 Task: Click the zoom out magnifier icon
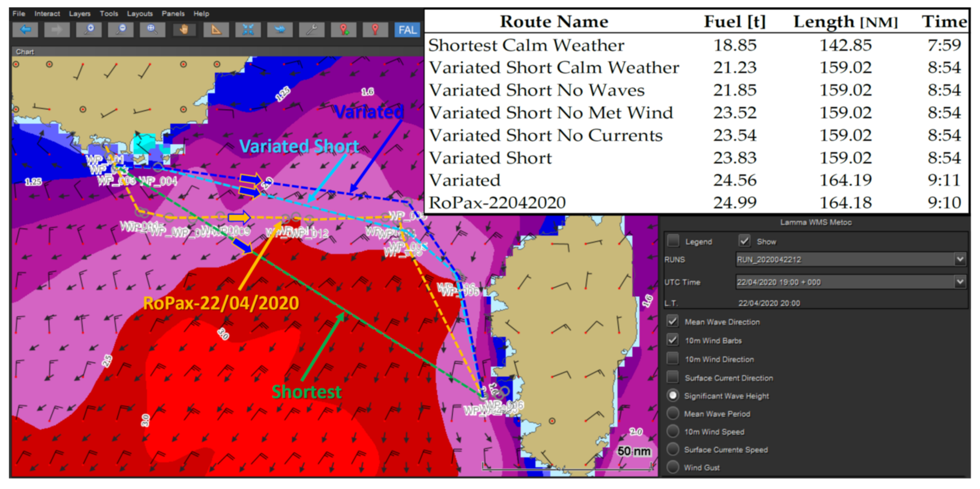tap(121, 30)
